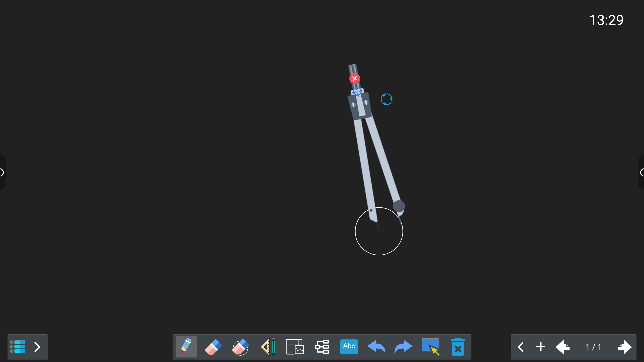Select the Abc text tool
This screenshot has height=362, width=644.
pos(349,347)
